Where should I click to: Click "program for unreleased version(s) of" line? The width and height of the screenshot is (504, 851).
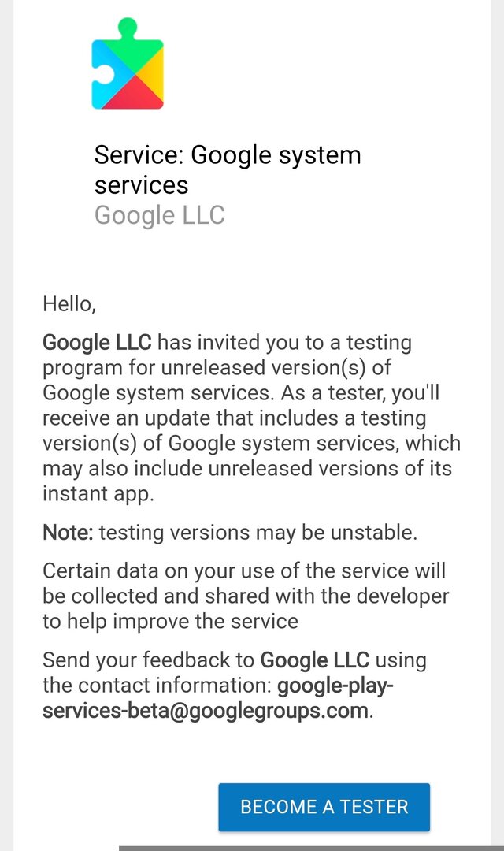click(217, 368)
